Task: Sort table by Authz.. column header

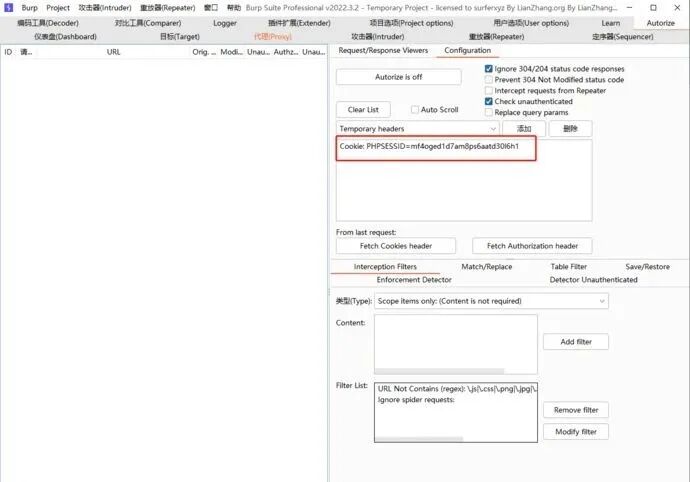Action: [x=286, y=52]
